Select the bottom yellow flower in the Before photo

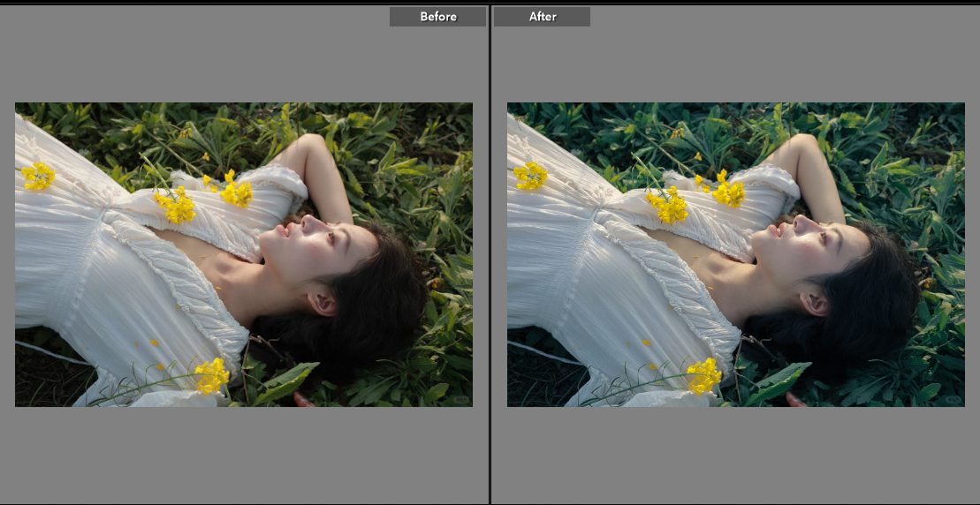pyautogui.click(x=211, y=376)
